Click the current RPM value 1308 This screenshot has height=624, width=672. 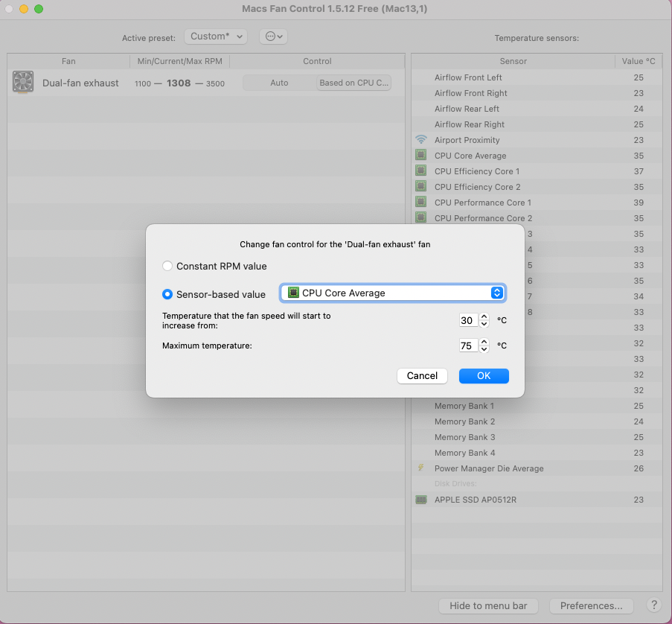179,83
